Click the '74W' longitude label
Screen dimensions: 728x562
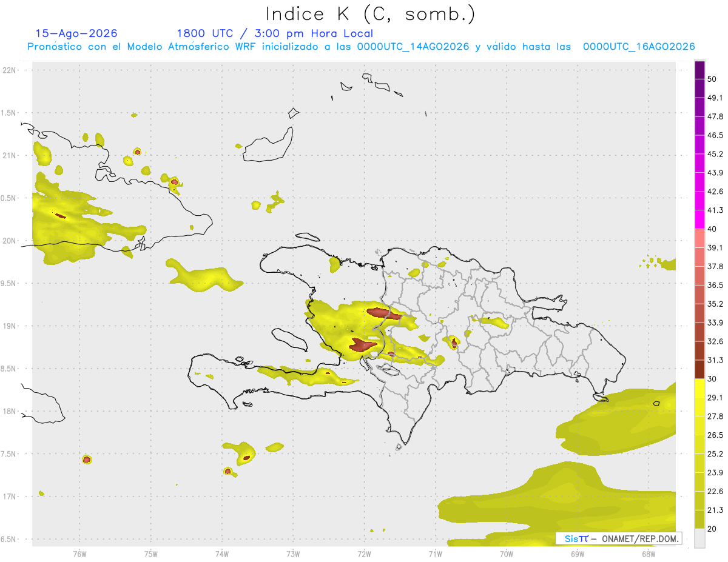[222, 554]
